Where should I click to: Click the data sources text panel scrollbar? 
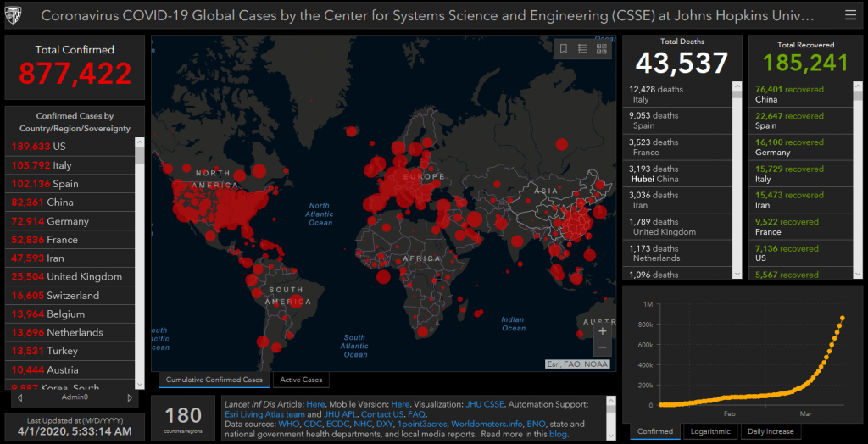610,418
